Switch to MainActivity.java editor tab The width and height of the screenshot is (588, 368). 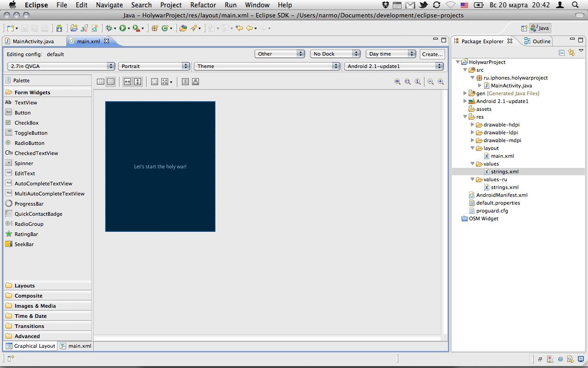33,41
